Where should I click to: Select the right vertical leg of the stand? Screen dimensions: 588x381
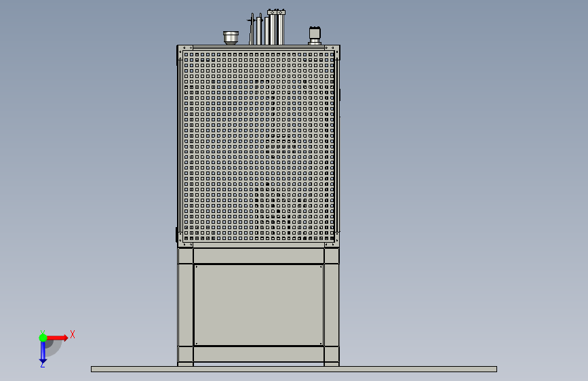332,306
